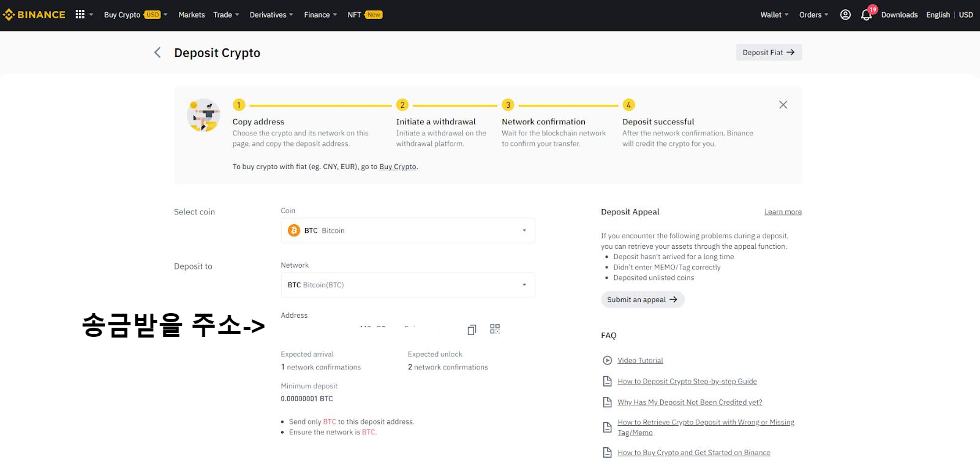Click the deposit guide illustration
This screenshot has height=476, width=980.
coord(203,115)
